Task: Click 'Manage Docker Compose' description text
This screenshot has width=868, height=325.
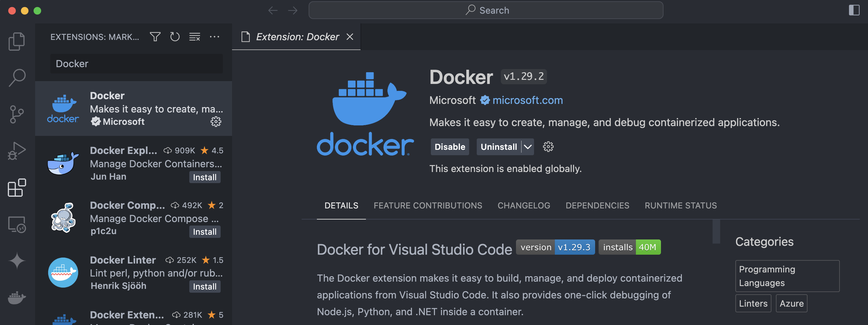Action: pyautogui.click(x=154, y=219)
